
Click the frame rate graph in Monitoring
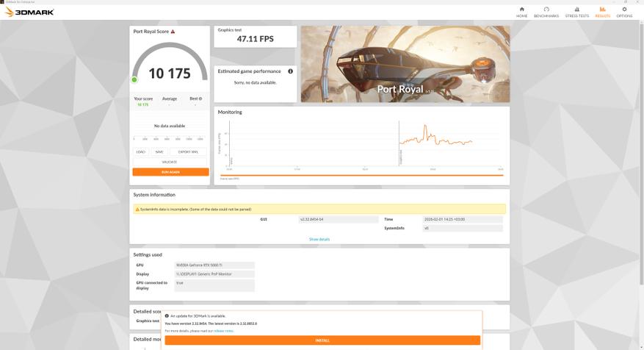coord(365,143)
